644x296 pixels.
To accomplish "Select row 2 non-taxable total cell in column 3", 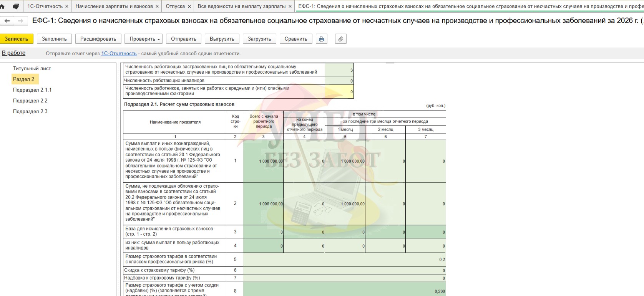I will (263, 204).
